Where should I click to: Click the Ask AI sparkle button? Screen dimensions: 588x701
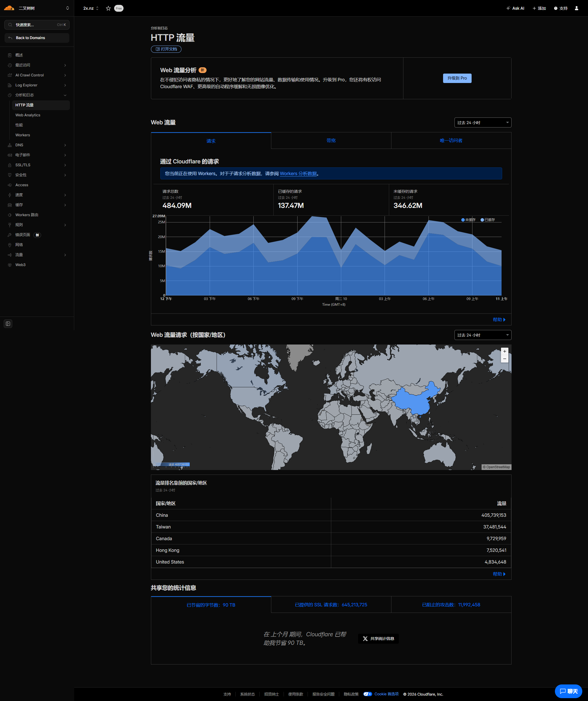point(515,8)
